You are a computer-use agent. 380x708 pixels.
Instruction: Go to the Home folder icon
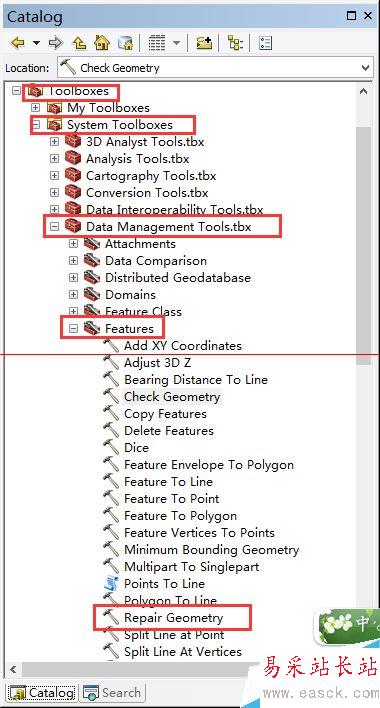click(102, 43)
